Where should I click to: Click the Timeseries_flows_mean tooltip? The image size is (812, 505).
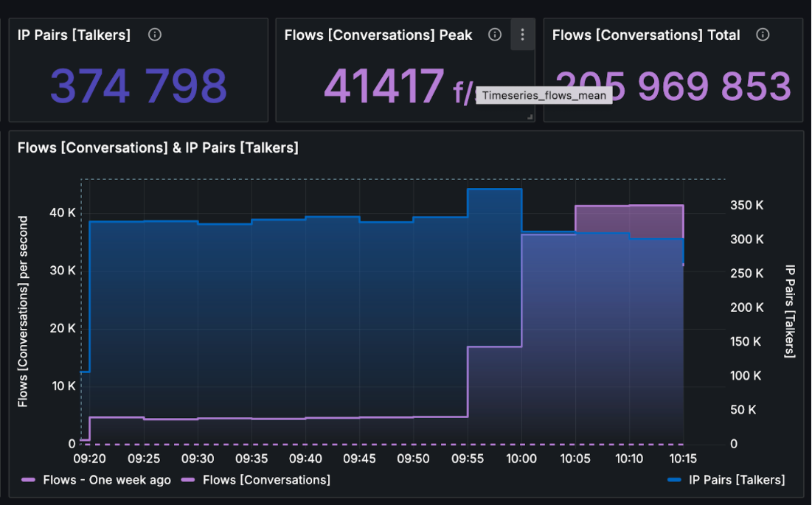tap(544, 95)
